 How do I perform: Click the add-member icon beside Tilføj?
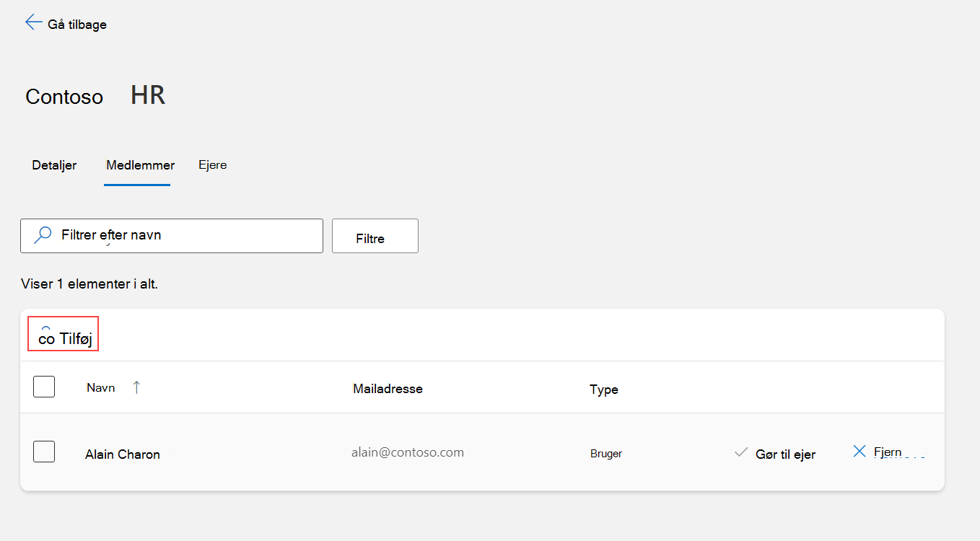46,336
